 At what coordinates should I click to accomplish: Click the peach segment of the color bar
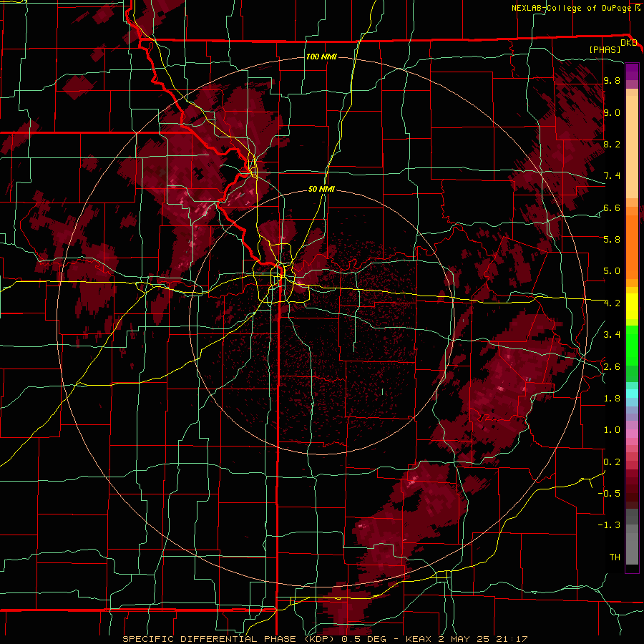pos(632,144)
